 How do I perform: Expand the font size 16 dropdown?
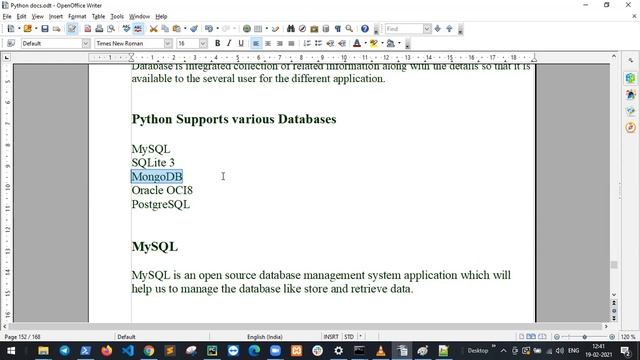pos(203,43)
